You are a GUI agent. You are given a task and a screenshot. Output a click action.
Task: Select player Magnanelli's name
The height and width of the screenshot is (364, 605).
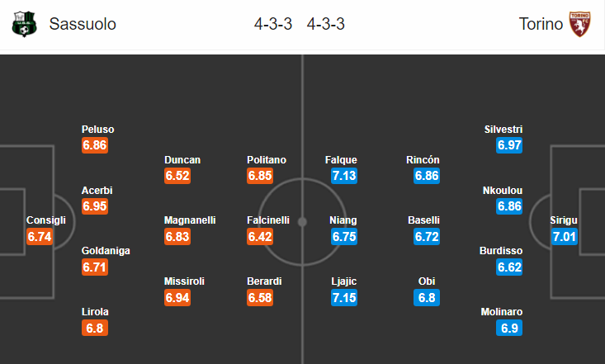click(x=190, y=220)
